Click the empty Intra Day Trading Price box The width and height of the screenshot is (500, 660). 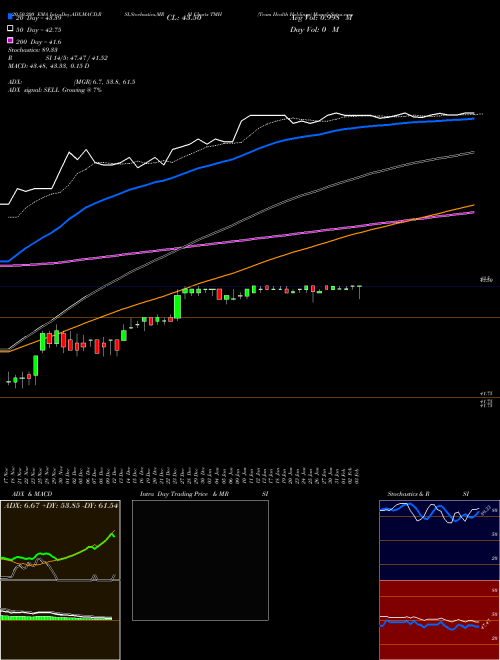(200, 560)
